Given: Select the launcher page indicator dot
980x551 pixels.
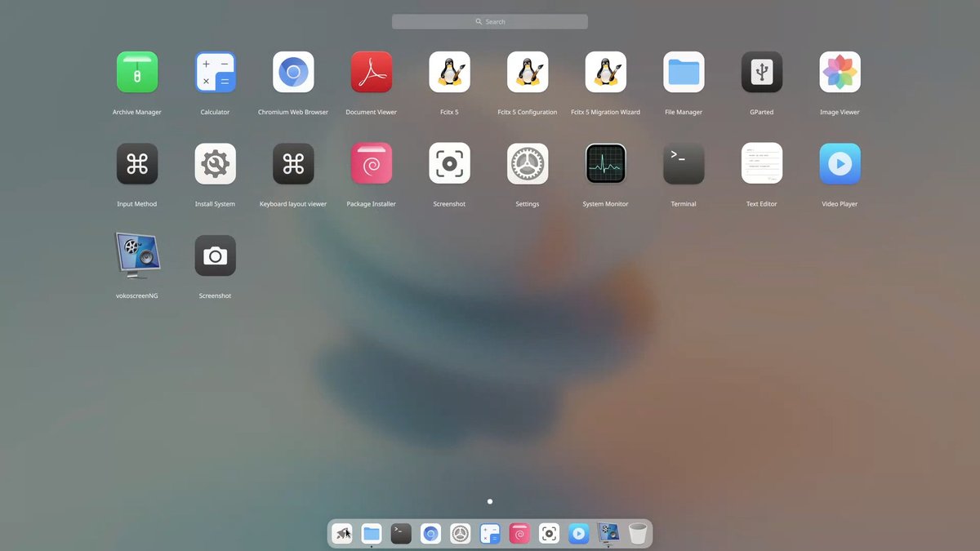Looking at the screenshot, I should 490,501.
